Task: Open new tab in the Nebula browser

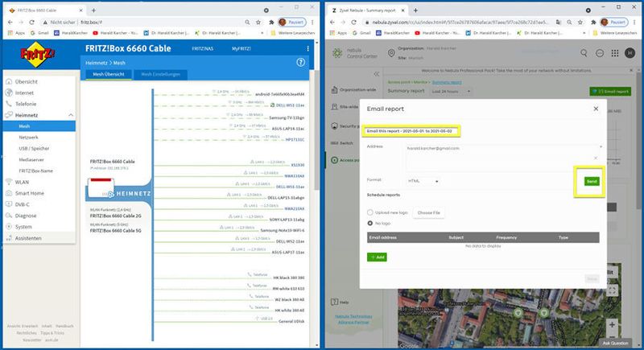Action: click(x=415, y=10)
